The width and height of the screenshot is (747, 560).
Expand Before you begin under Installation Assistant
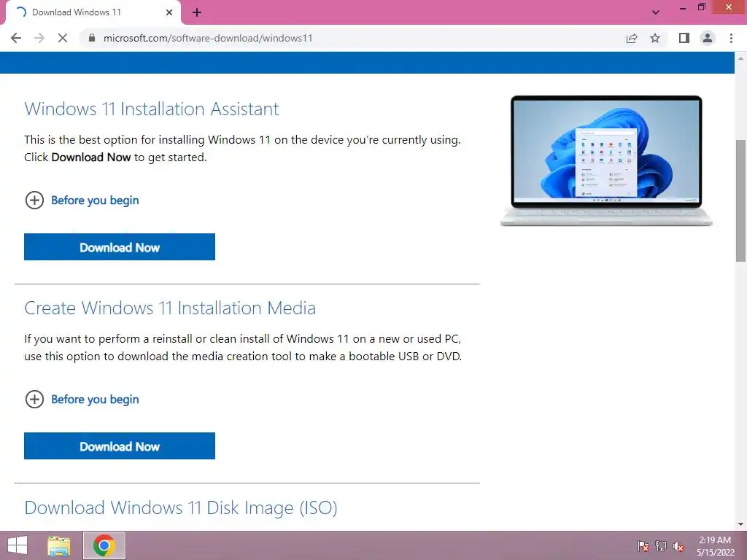[82, 200]
